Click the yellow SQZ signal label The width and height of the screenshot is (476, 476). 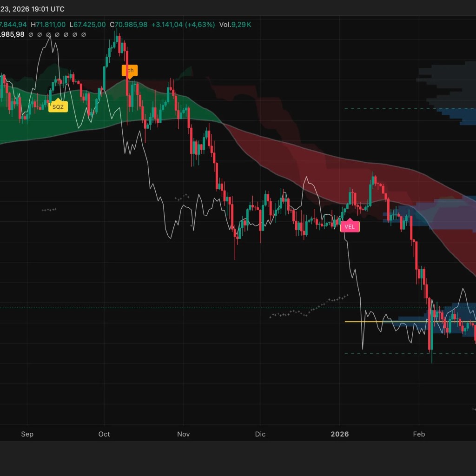click(58, 106)
